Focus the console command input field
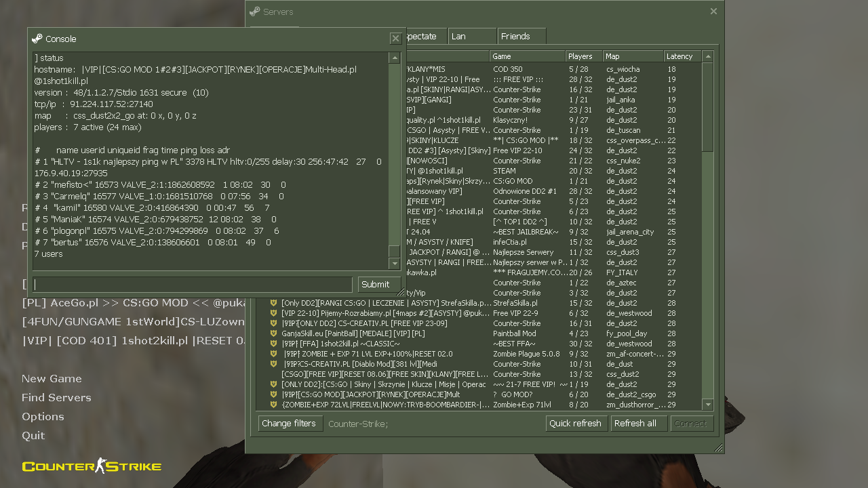868x488 pixels. pyautogui.click(x=193, y=285)
